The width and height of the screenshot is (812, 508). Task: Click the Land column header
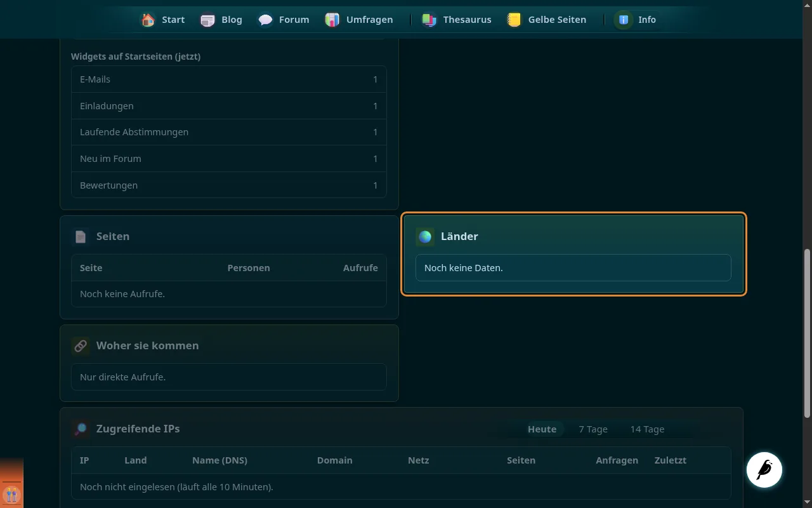[x=136, y=460]
